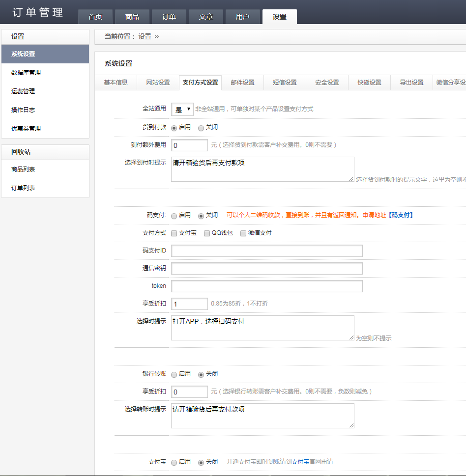Click the 码支付ID input field
The height and width of the screenshot is (476, 466).
[266, 251]
